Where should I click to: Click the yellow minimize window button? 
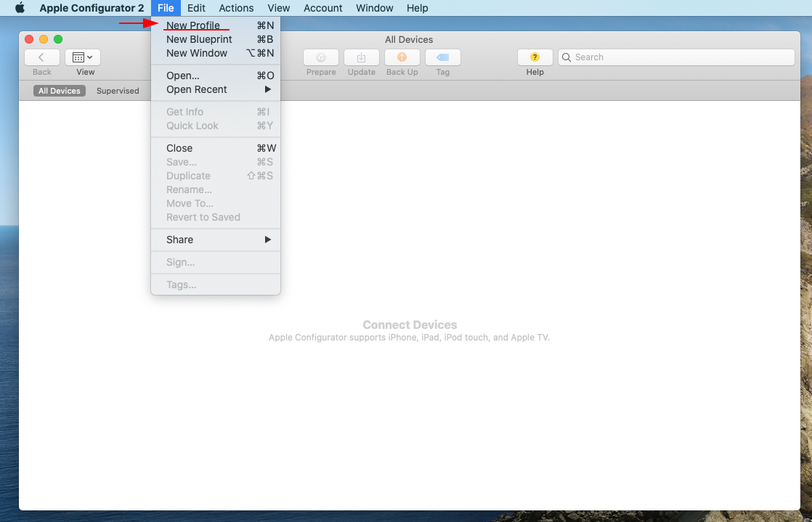(44, 39)
